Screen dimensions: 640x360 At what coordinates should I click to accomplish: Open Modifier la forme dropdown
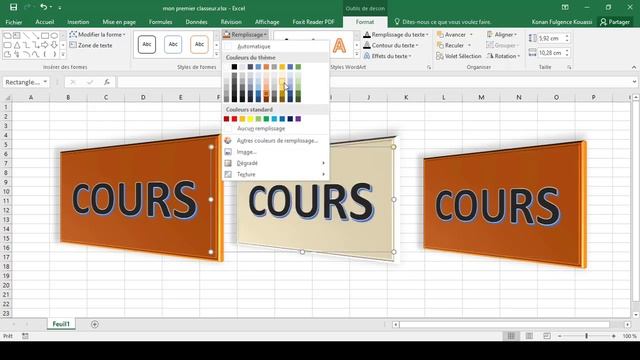[98, 35]
